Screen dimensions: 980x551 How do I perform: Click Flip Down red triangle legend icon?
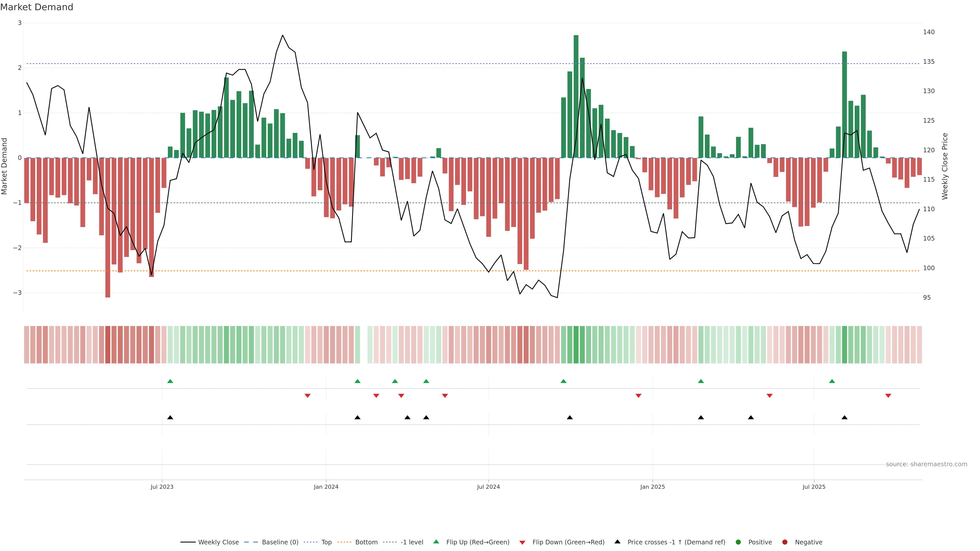522,542
